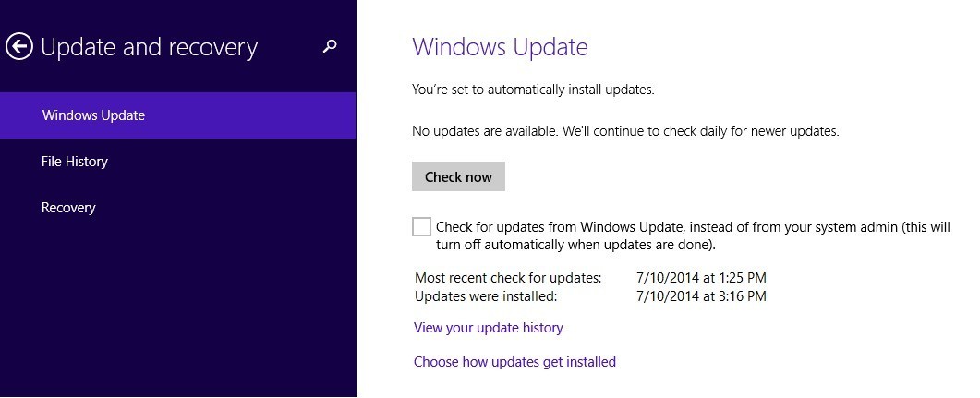Click the automatically install updates status text

point(533,90)
